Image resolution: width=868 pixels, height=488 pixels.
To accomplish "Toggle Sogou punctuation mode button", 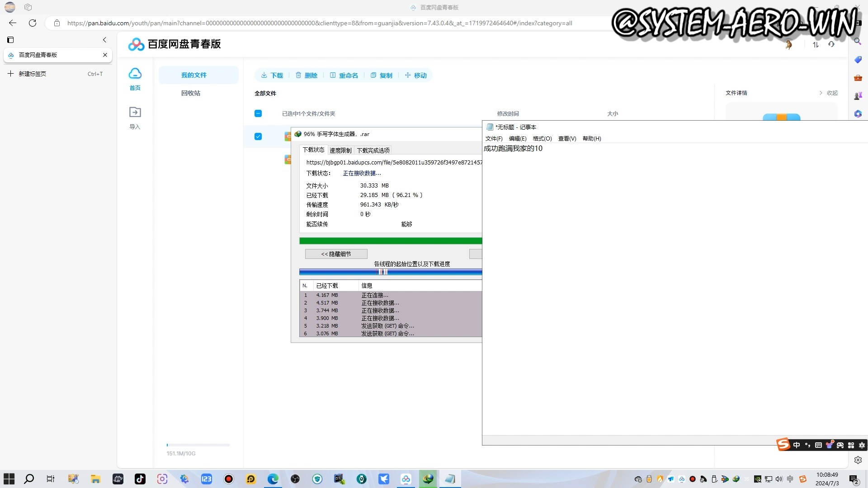I will (807, 445).
